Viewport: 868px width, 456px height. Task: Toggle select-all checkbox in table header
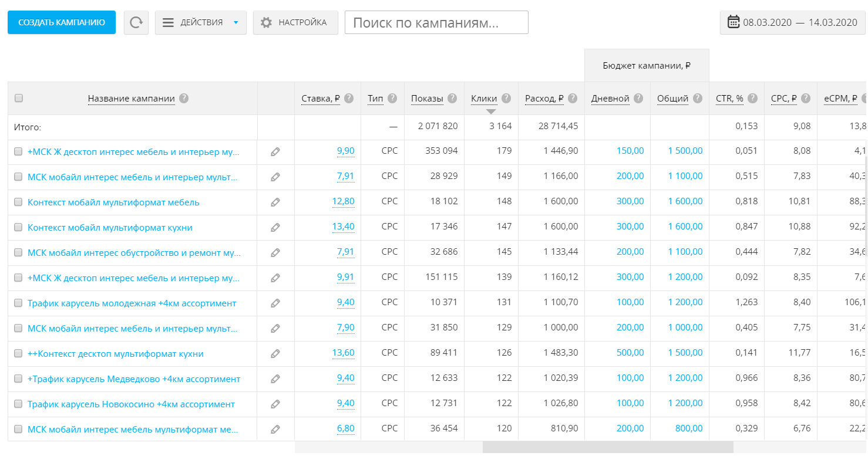coord(18,98)
